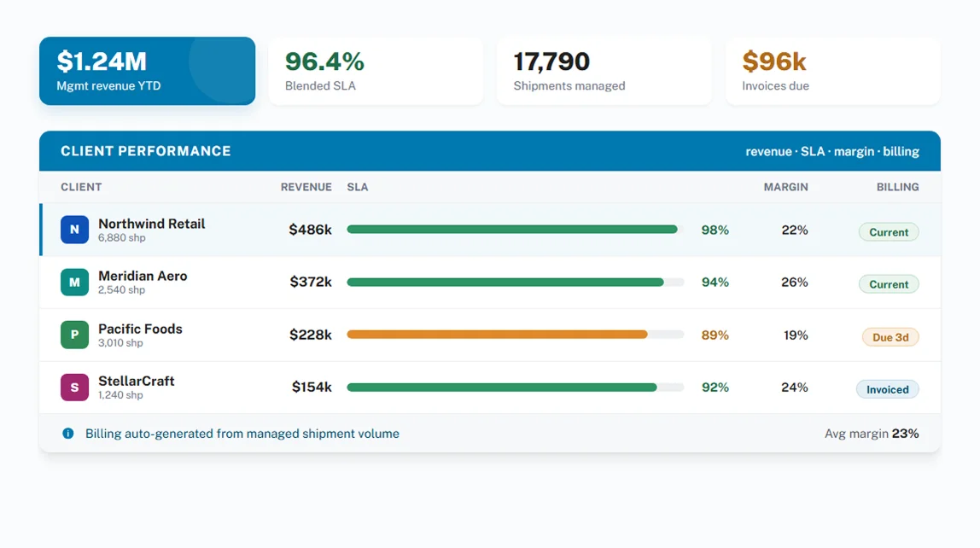980x548 pixels.
Task: Click the info icon beside billing note
Action: pyautogui.click(x=68, y=433)
